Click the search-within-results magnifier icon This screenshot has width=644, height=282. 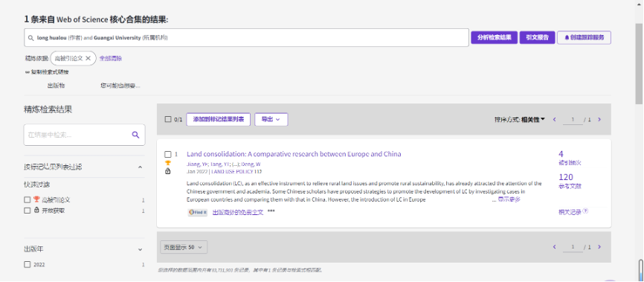point(135,135)
